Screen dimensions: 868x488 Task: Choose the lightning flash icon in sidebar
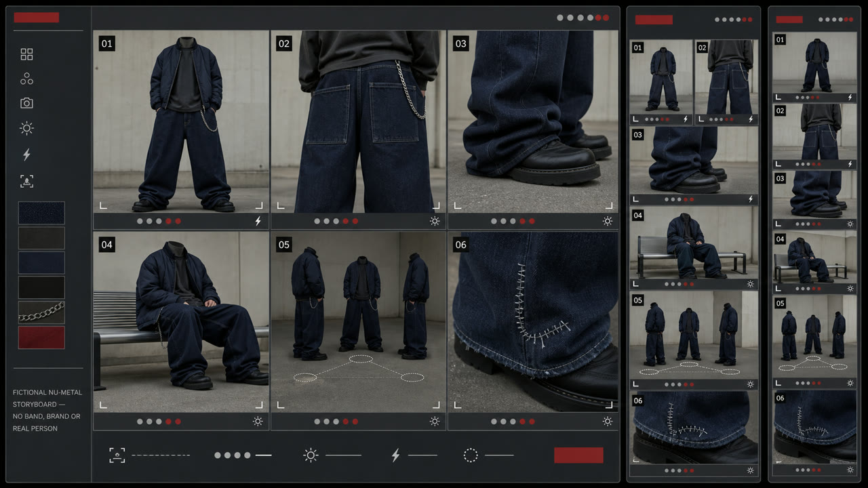coord(26,155)
